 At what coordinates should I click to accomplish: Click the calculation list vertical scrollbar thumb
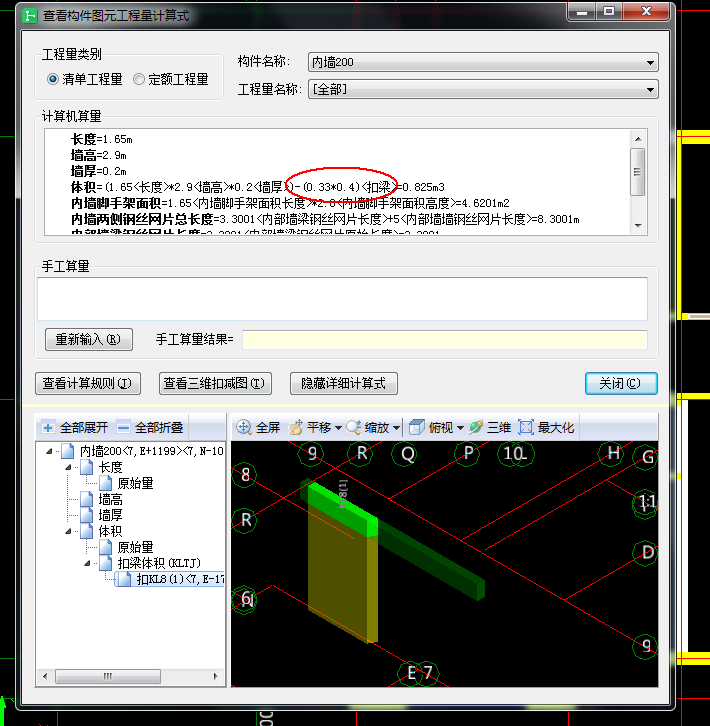click(638, 172)
